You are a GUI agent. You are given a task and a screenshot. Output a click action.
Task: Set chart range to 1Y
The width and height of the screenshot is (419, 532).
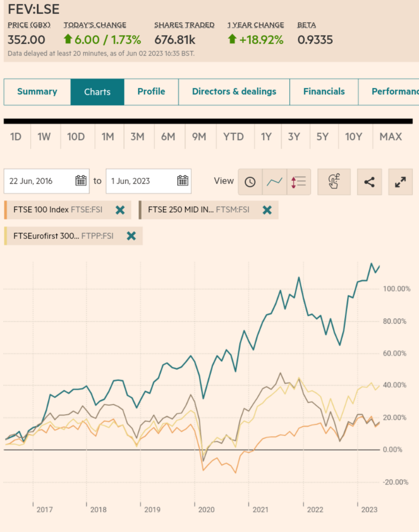(266, 137)
